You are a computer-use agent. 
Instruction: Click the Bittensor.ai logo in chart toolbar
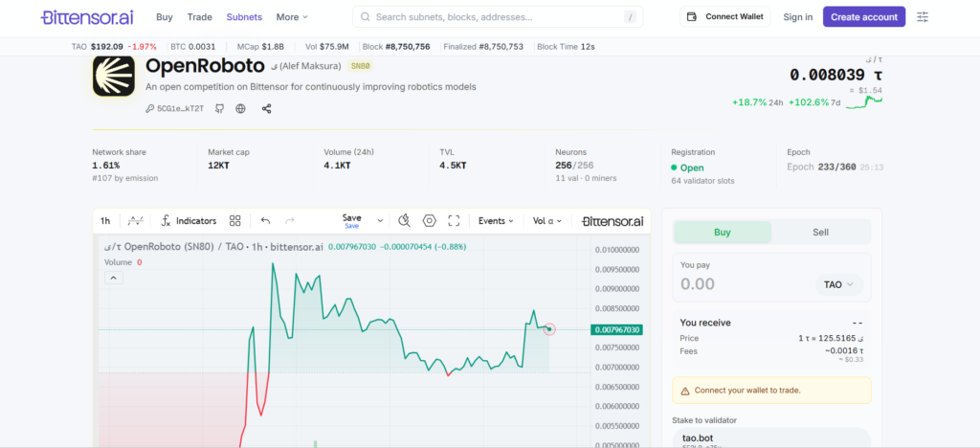tap(612, 220)
